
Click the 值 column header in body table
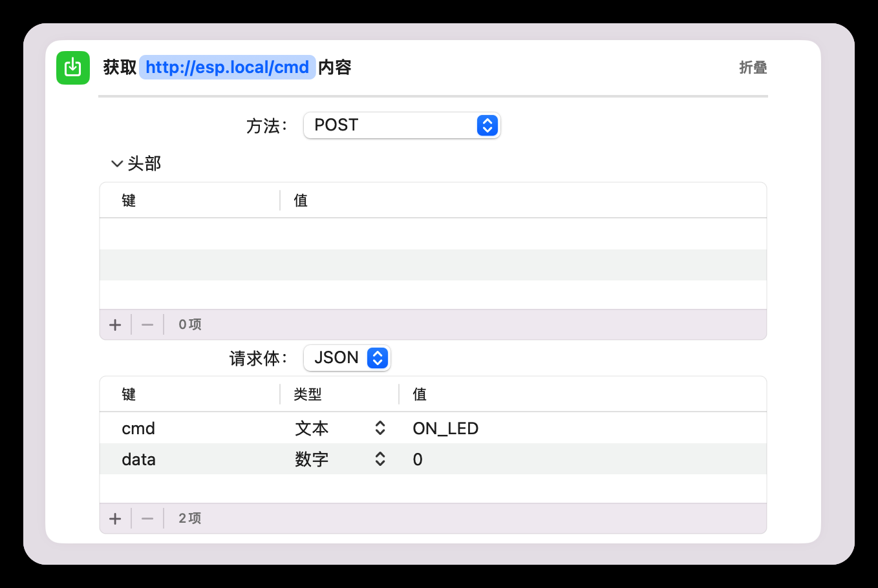click(x=420, y=394)
